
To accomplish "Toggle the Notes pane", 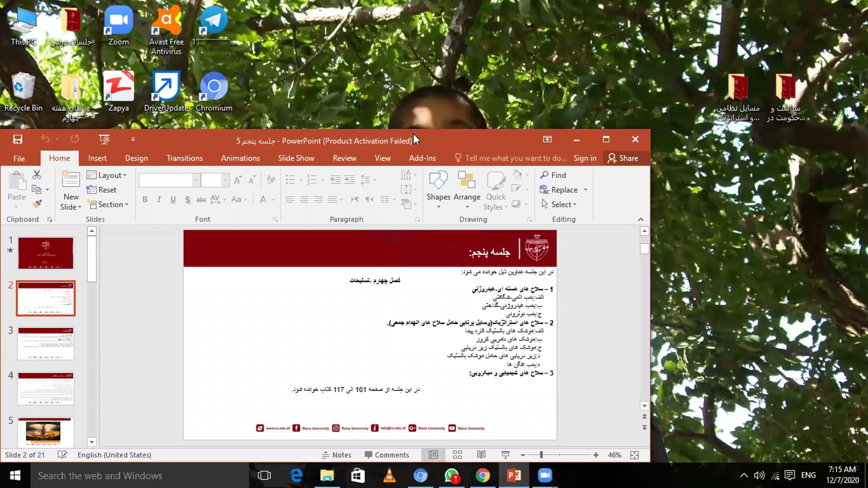I will (x=337, y=455).
